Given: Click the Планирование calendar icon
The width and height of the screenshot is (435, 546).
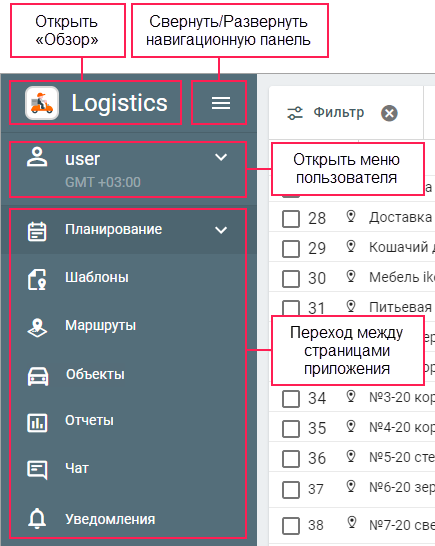Looking at the screenshot, I should [37, 231].
